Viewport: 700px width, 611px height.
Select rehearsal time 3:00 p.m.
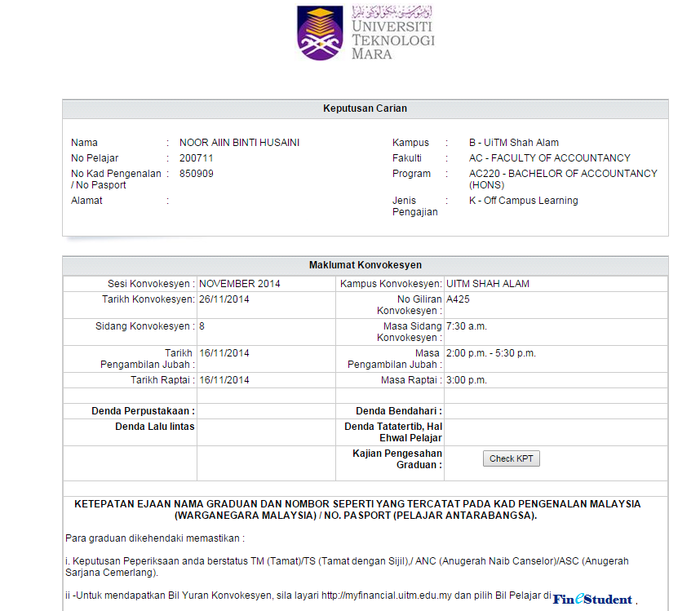click(467, 380)
